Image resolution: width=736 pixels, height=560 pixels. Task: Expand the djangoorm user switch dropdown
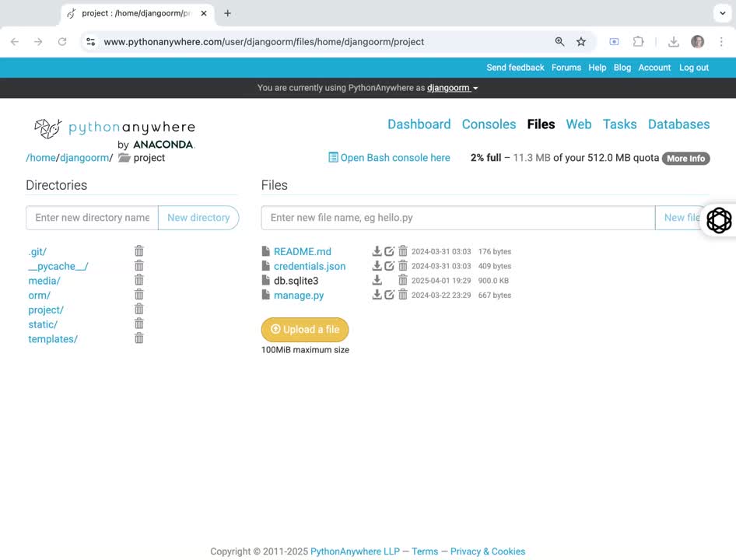(453, 88)
